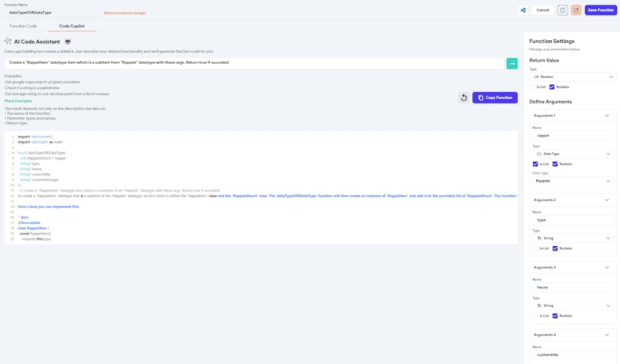This screenshot has height=364, width=620.
Task: Open function in VS Code via logo icon
Action: tap(523, 10)
